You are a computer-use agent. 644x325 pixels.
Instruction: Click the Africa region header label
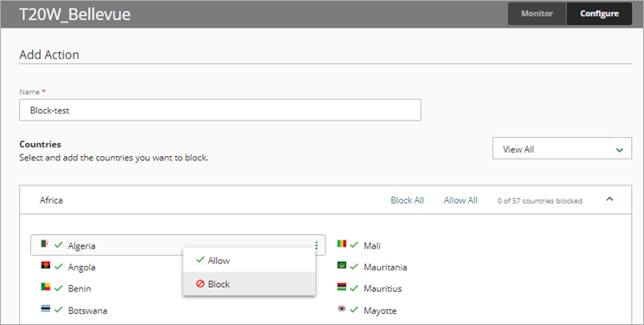[x=51, y=200]
